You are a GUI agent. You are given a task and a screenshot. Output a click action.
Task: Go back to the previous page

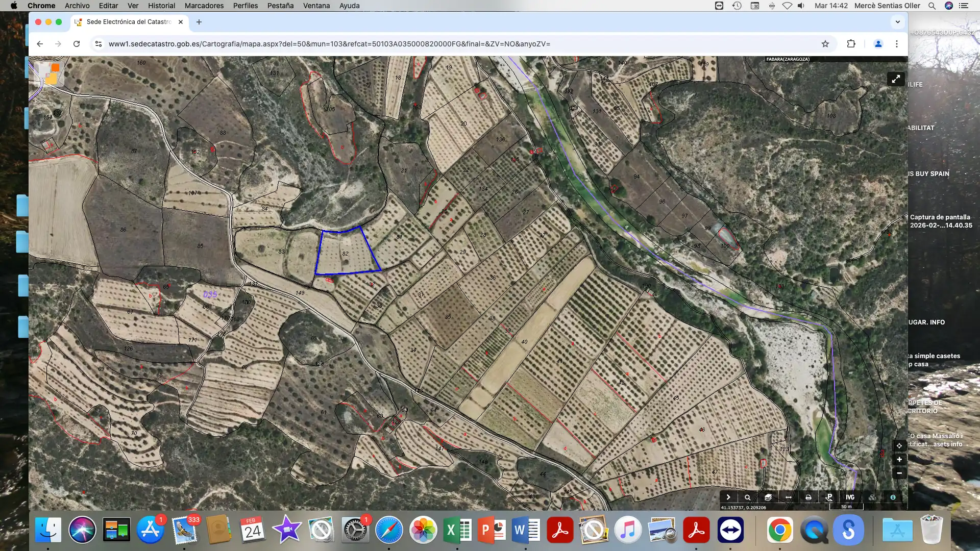point(40,44)
